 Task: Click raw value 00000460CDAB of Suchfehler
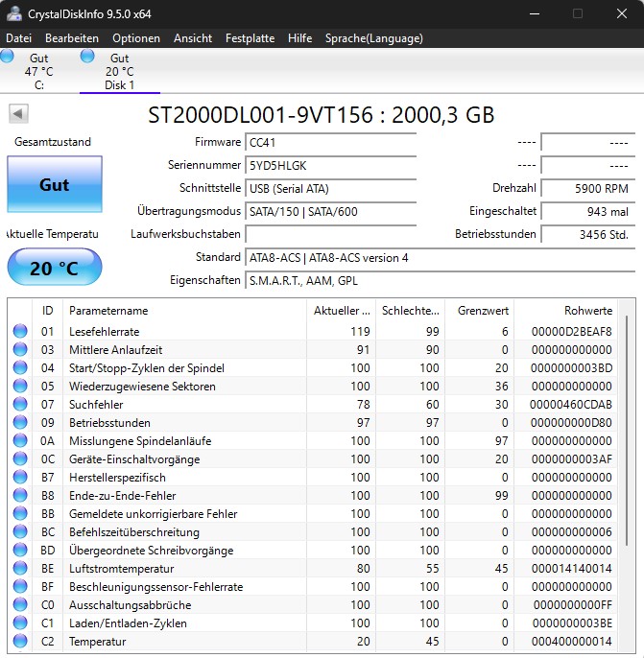[571, 404]
